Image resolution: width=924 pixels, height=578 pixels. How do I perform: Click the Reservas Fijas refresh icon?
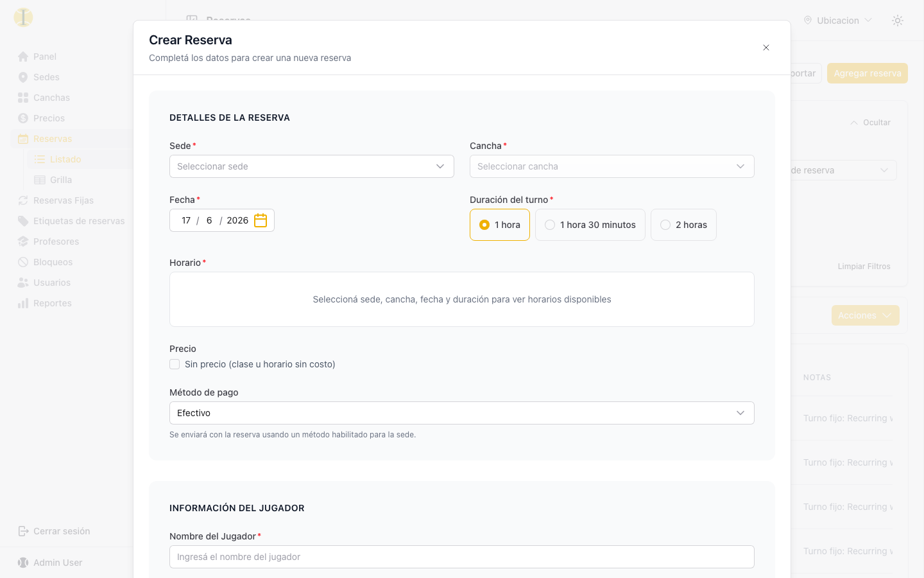pos(23,200)
